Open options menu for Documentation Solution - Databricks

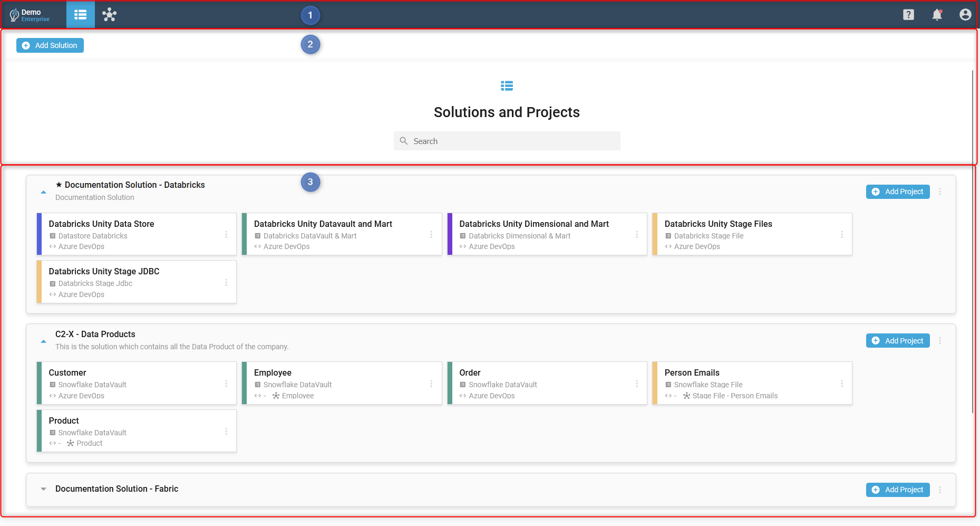[x=940, y=192]
